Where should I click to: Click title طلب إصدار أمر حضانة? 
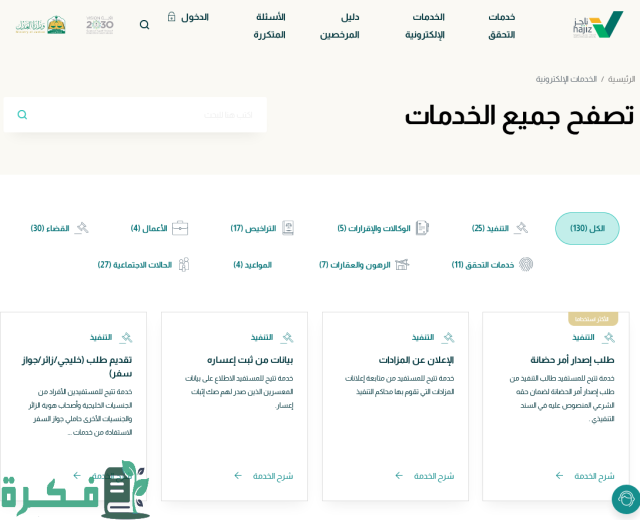point(572,360)
